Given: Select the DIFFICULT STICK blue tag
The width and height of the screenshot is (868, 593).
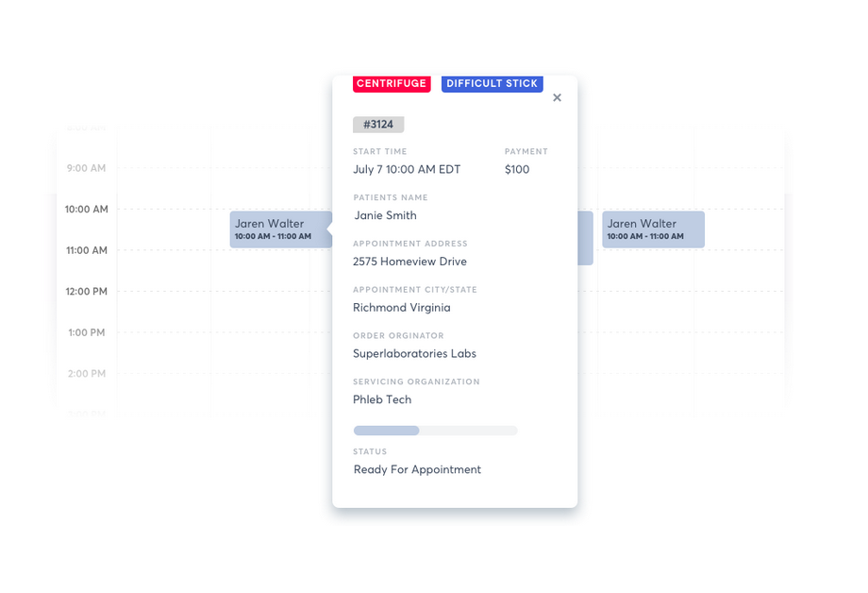Looking at the screenshot, I should (492, 84).
